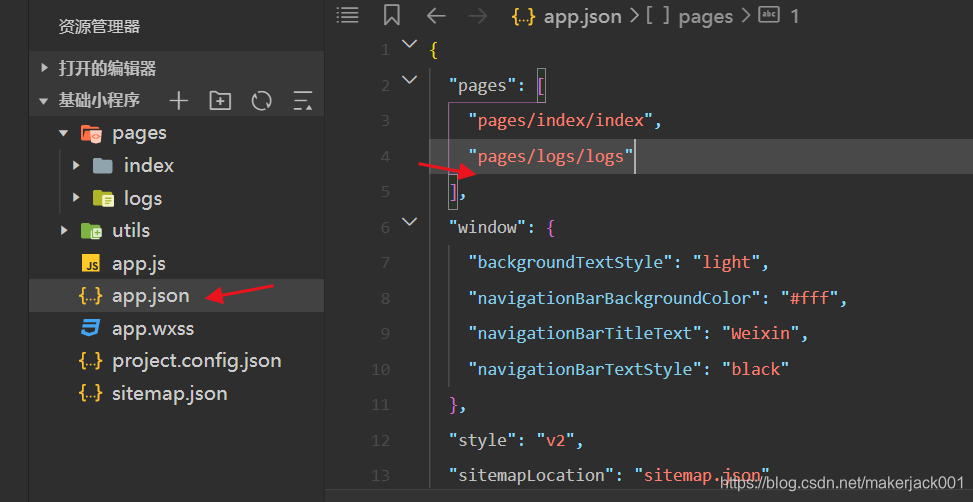Click the "navigationBarBackgroundColor" key
973x502 pixels.
(x=616, y=298)
